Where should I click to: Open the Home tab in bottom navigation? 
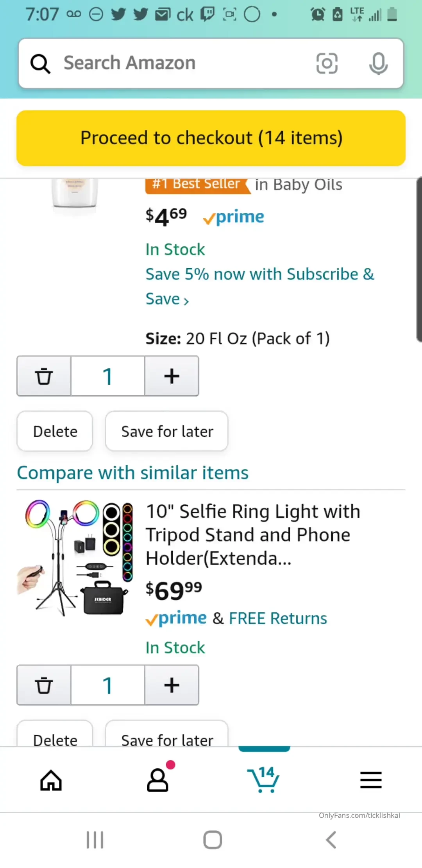click(51, 780)
